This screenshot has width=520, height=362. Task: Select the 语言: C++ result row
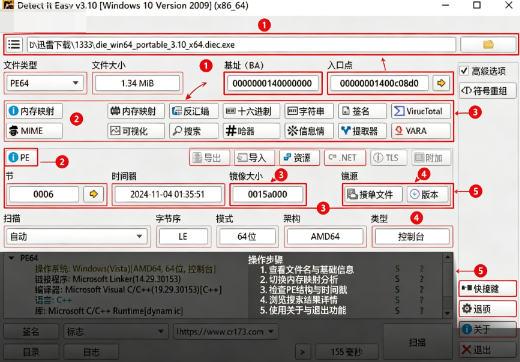point(53,300)
